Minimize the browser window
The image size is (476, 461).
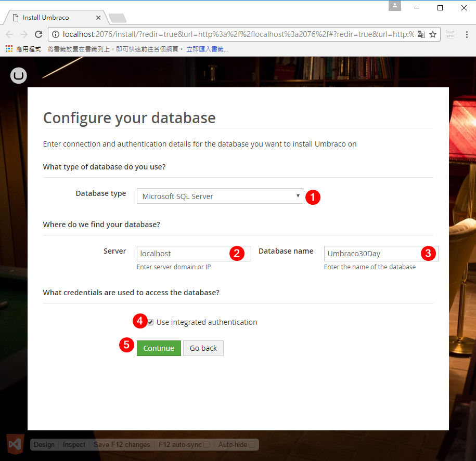coord(417,8)
